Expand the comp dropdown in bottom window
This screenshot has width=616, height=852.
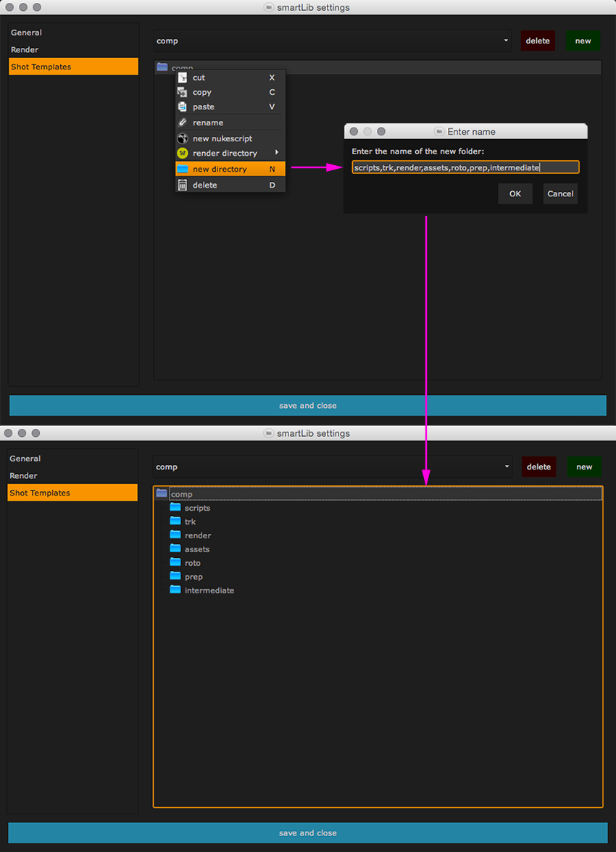(505, 467)
